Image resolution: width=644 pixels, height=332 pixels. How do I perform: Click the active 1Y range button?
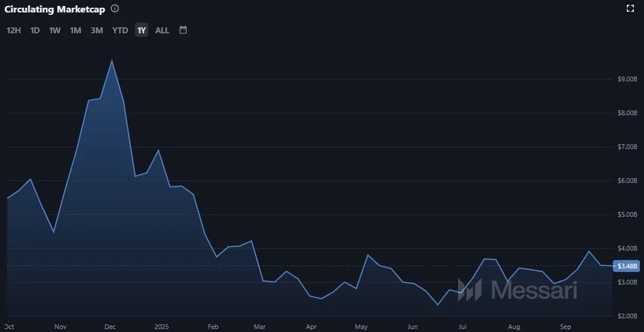(141, 30)
